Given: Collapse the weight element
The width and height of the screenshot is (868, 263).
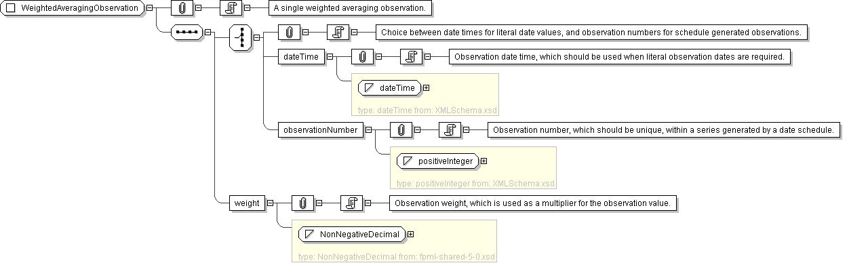Looking at the screenshot, I should click(270, 203).
